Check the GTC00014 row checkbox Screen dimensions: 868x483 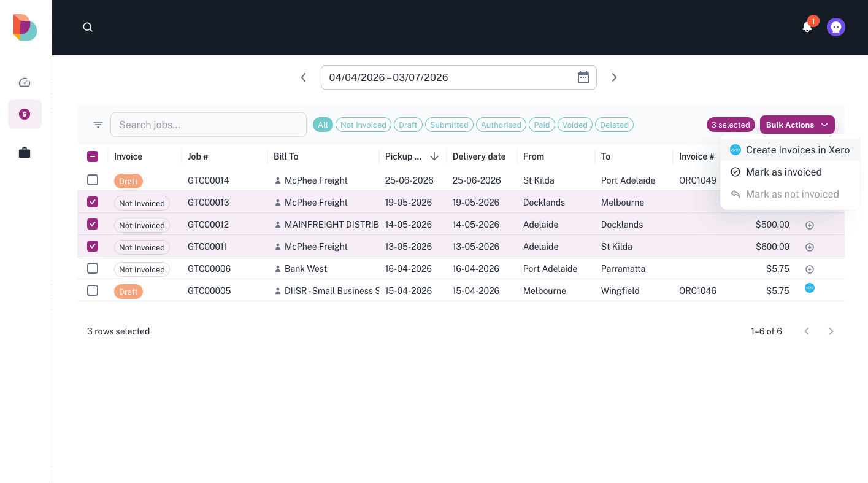coord(93,180)
